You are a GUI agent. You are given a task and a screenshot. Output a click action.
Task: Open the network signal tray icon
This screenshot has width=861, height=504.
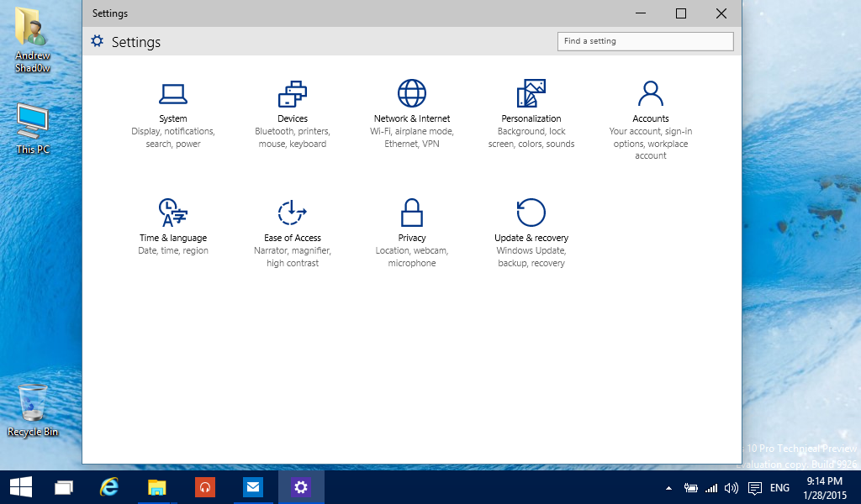click(711, 487)
